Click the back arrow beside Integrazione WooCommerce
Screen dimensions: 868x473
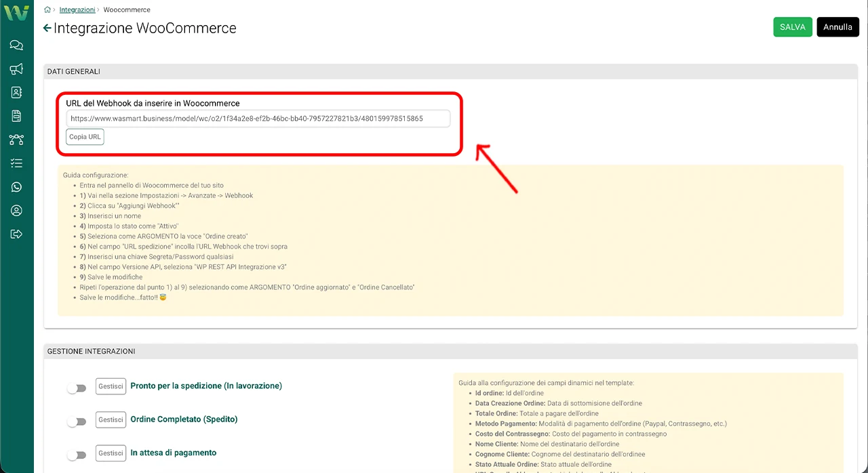[47, 28]
